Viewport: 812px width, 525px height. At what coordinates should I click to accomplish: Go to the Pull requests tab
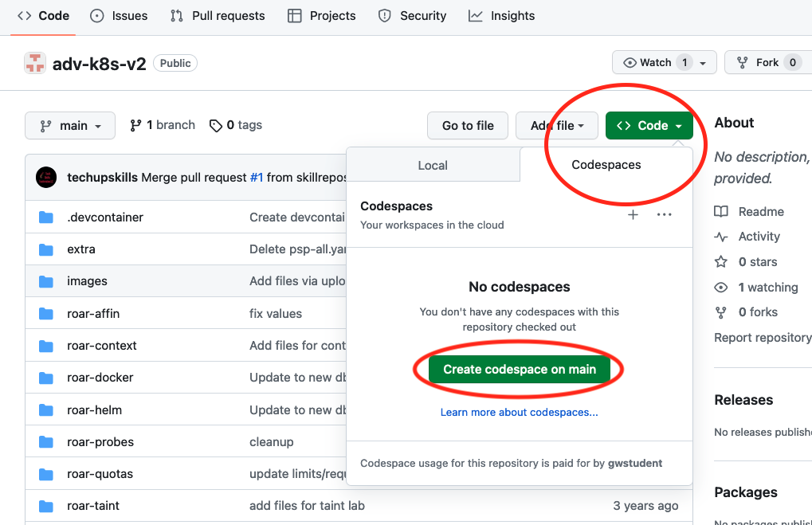218,15
